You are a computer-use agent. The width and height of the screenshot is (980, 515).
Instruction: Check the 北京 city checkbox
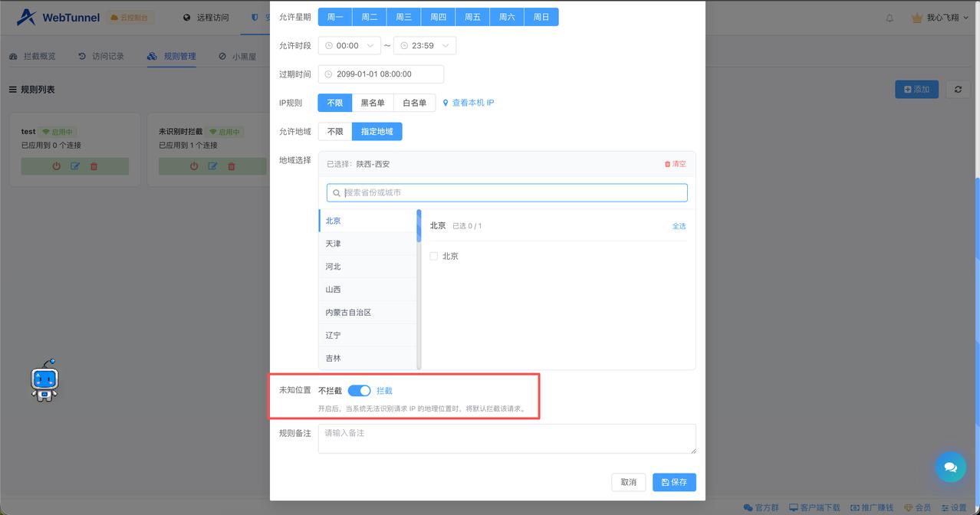pos(433,256)
